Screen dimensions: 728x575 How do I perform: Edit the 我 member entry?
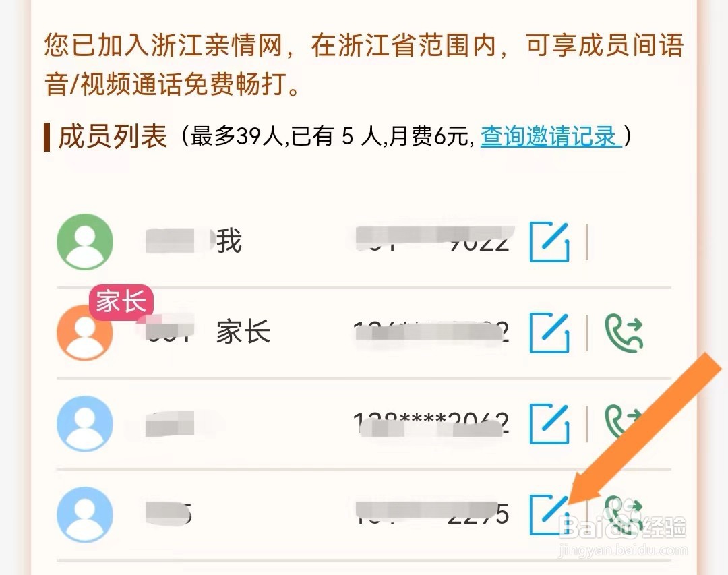(550, 241)
